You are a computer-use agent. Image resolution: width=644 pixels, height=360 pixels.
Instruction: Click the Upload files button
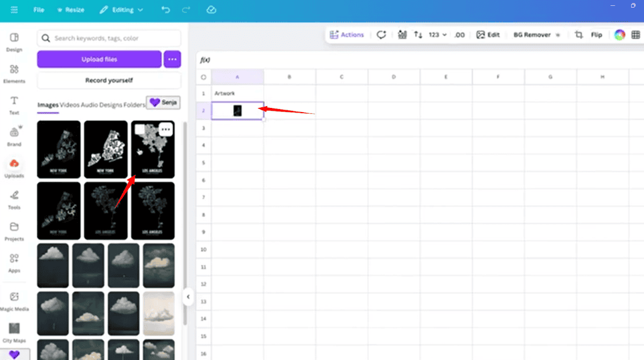pyautogui.click(x=99, y=59)
